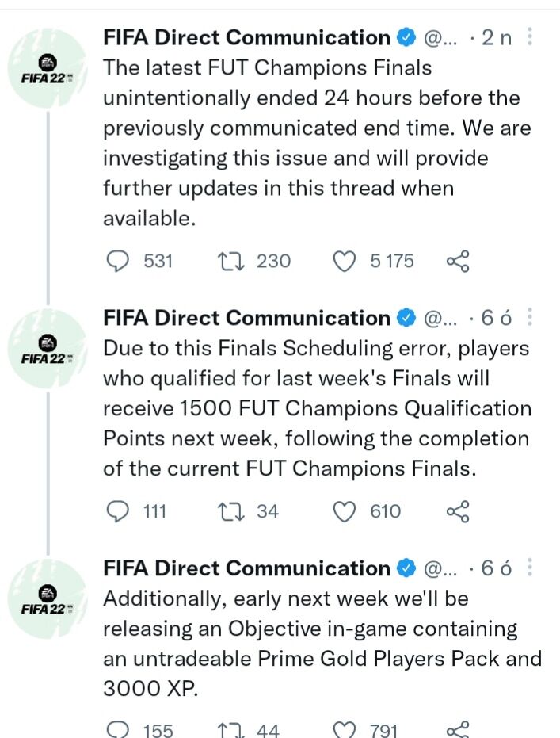Retweet the tweet with 44 retweets
The width and height of the screenshot is (560, 738).
click(230, 729)
